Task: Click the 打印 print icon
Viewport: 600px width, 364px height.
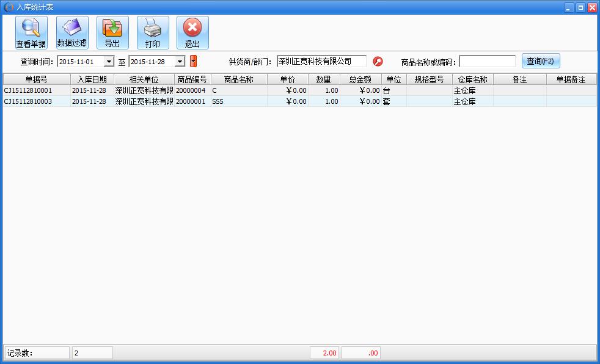Action: coord(153,32)
